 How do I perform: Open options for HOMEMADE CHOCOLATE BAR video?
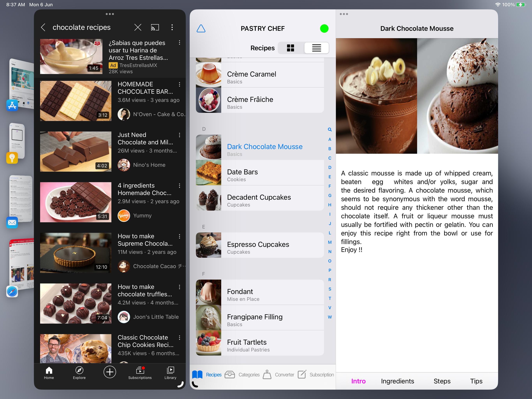tap(179, 85)
